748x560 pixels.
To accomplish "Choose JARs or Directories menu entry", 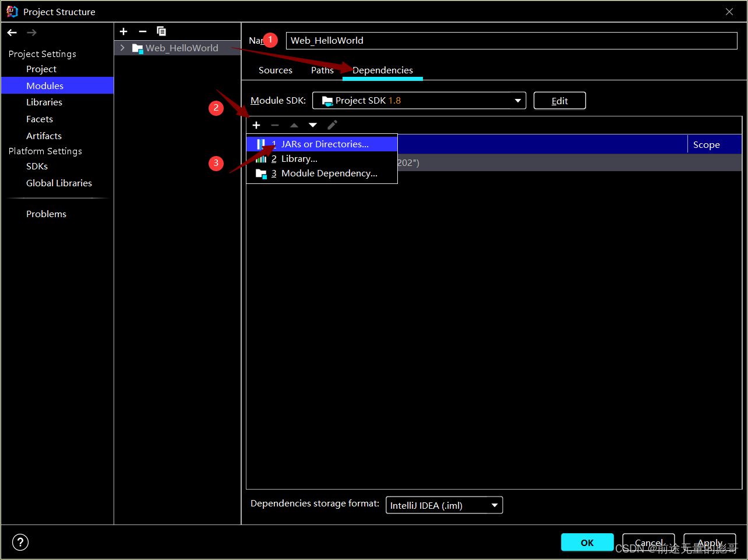I will click(322, 144).
